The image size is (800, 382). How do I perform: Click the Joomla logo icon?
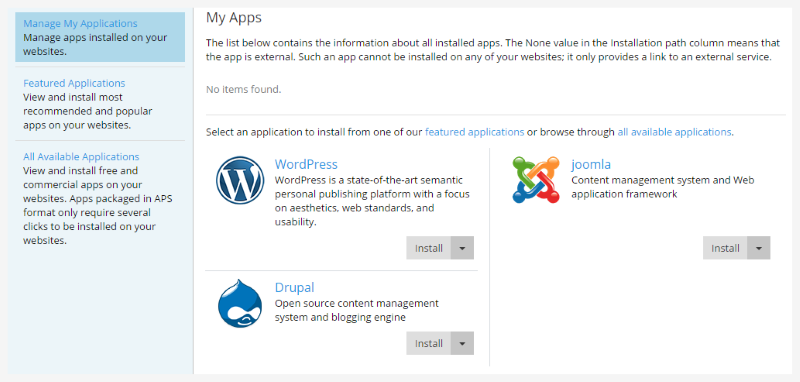click(x=536, y=180)
